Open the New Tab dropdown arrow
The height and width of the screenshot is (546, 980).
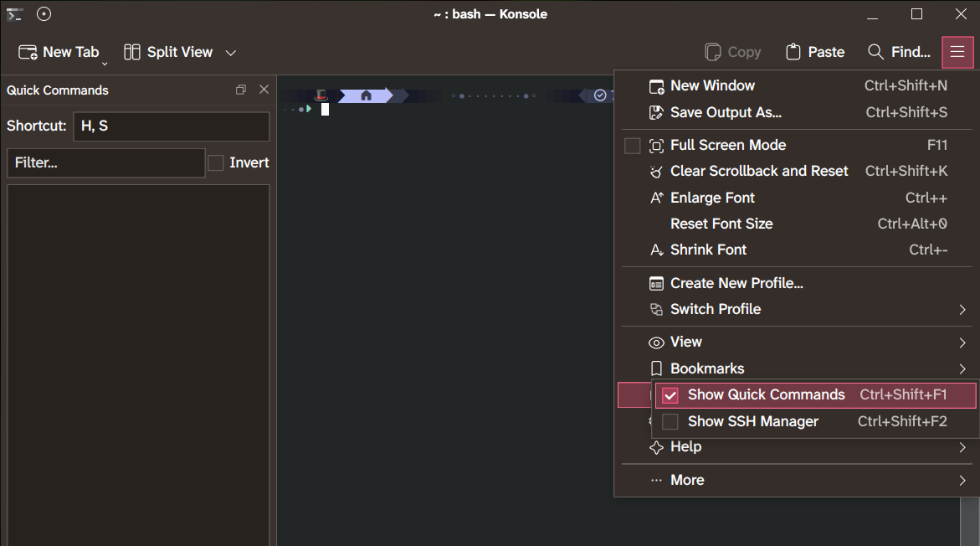pos(105,64)
